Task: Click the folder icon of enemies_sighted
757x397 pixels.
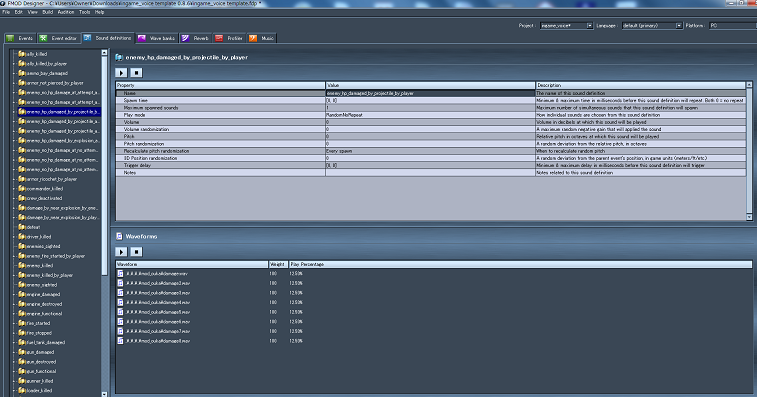Action: [21, 246]
